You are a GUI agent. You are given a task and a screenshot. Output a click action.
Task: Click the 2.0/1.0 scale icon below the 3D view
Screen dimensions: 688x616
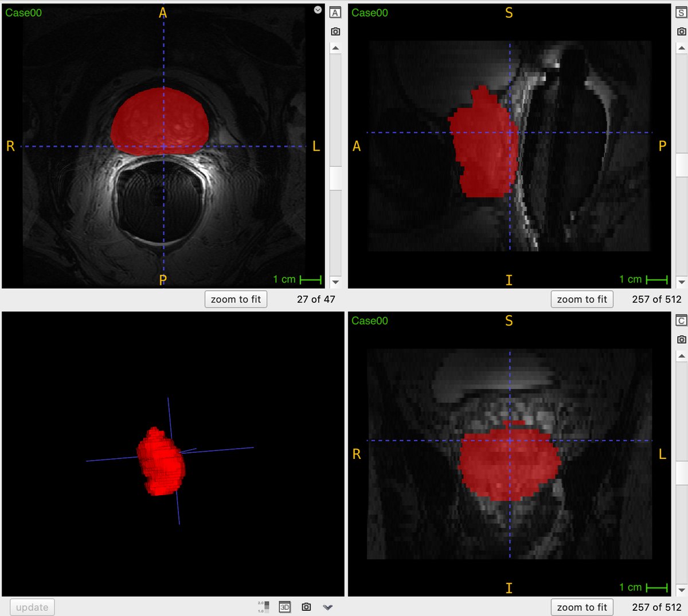coord(264,607)
